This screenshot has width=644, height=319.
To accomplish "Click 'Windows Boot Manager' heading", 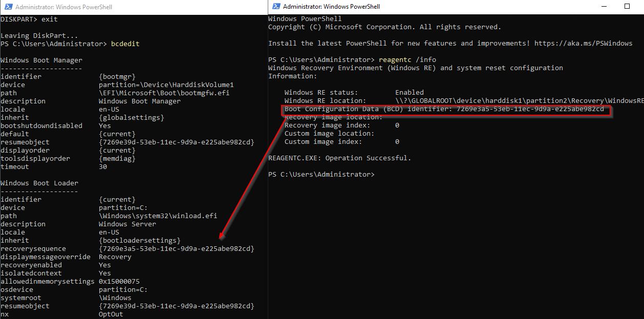I will click(x=41, y=60).
